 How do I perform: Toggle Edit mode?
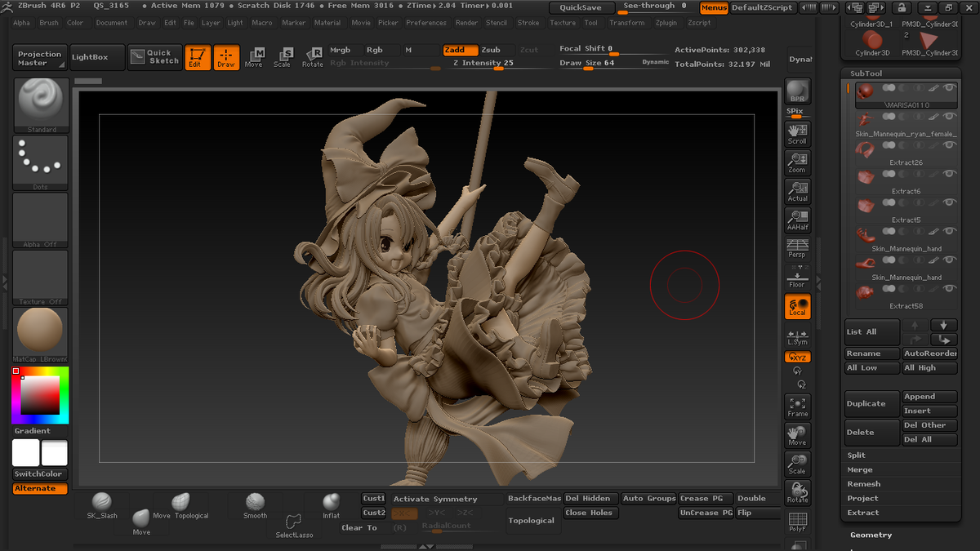coord(197,57)
